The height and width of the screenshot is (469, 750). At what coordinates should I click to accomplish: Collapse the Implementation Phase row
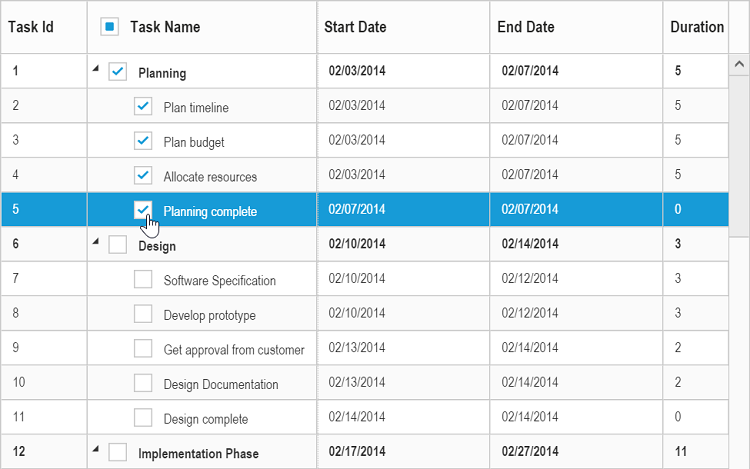pos(96,450)
